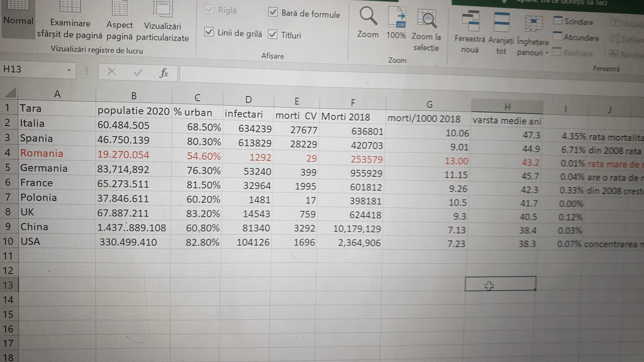The height and width of the screenshot is (362, 644).
Task: Uncheck Linii de grilă checkbox
Action: (209, 32)
